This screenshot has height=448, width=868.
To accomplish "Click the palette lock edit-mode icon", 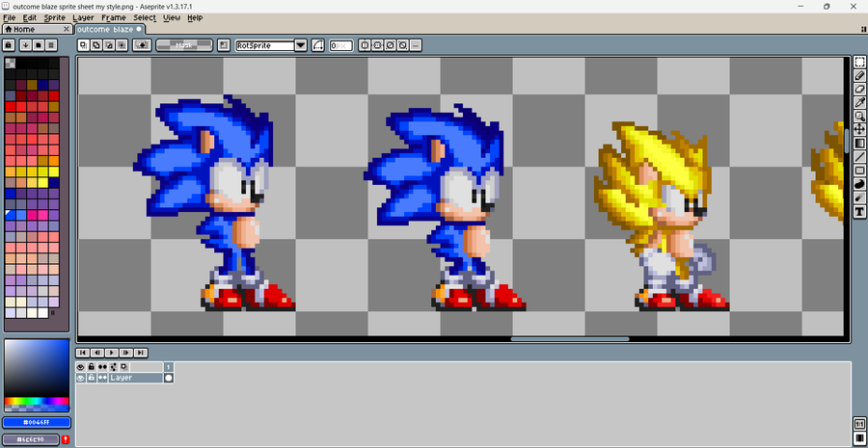I will (x=9, y=45).
